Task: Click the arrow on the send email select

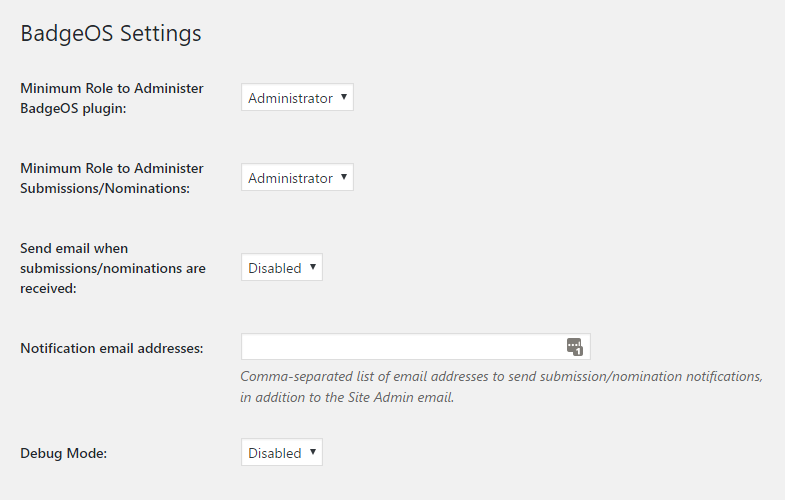Action: coord(313,267)
